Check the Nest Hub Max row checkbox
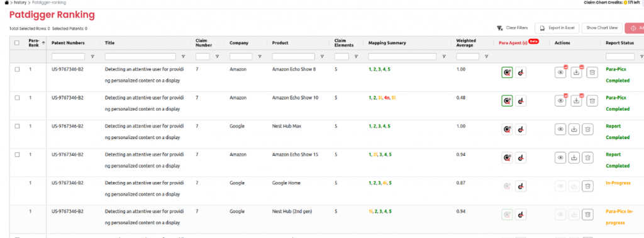This screenshot has width=644, height=238. 17,126
